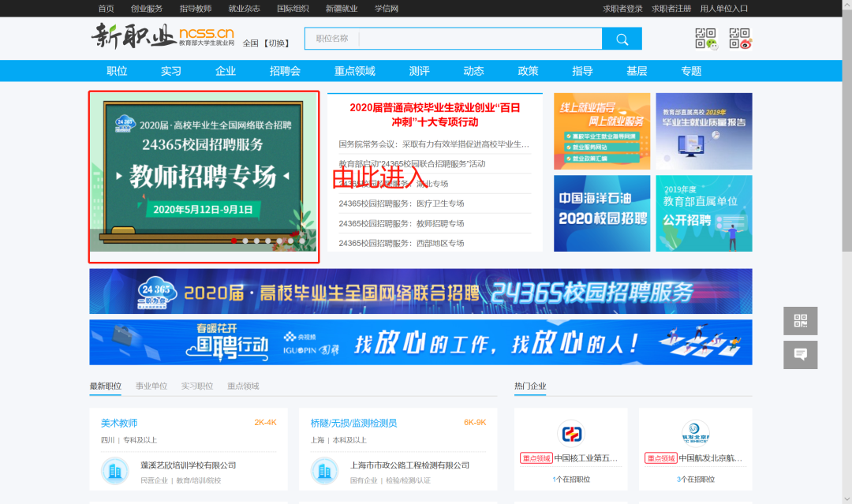Select the 热门企业 tab

[x=530, y=386]
